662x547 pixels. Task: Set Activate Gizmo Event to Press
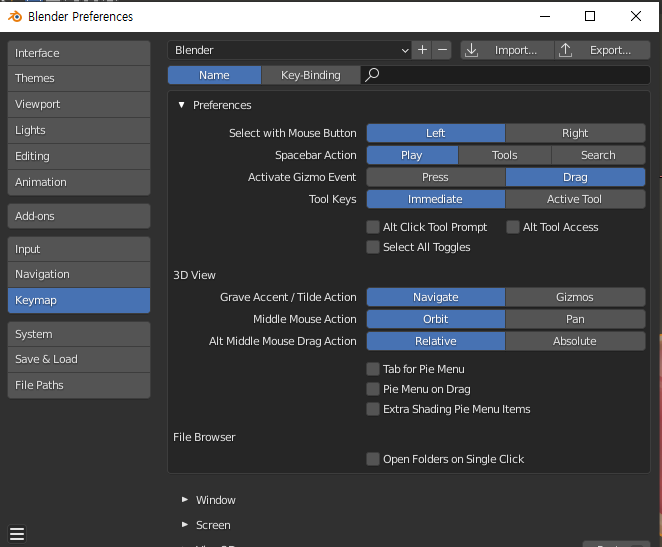[436, 177]
